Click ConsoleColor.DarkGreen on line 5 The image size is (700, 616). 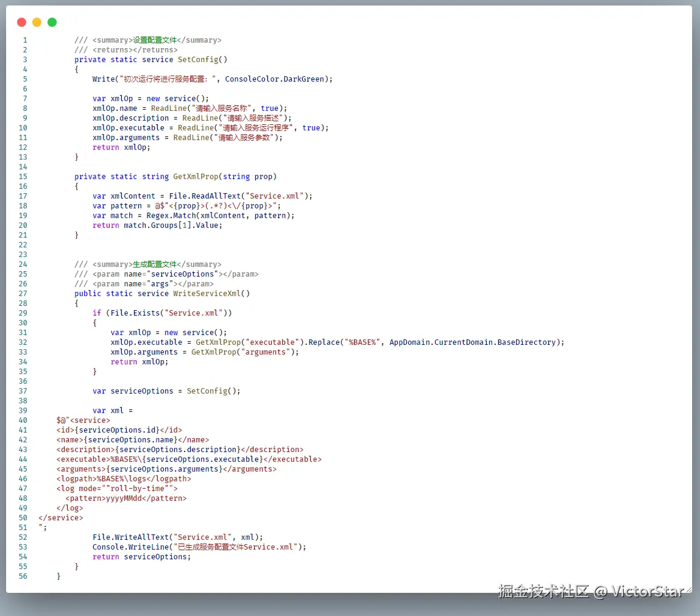click(x=274, y=79)
